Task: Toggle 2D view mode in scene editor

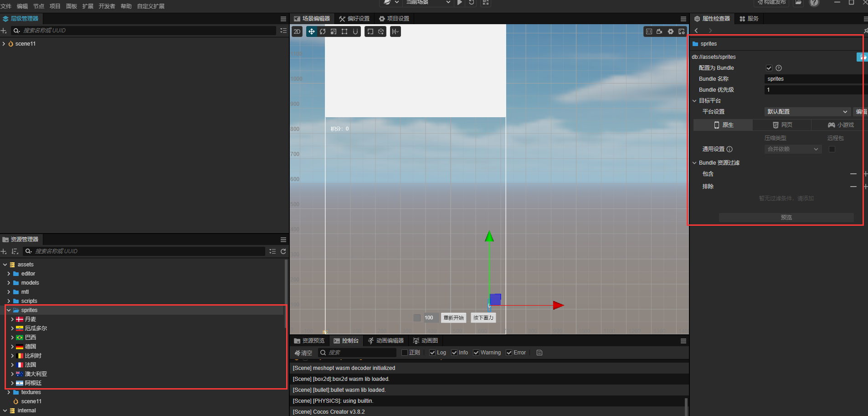Action: tap(297, 31)
